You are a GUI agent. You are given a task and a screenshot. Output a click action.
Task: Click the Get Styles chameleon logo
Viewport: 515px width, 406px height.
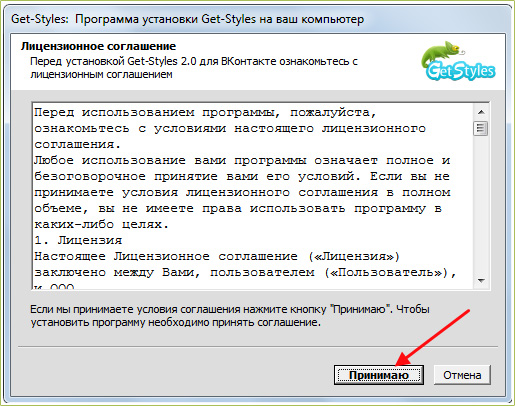[459, 61]
